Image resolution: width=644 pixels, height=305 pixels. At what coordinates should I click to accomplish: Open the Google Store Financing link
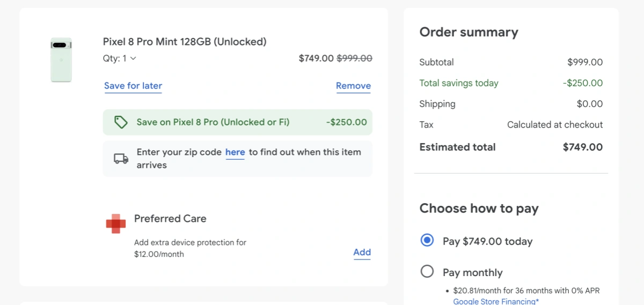(496, 301)
